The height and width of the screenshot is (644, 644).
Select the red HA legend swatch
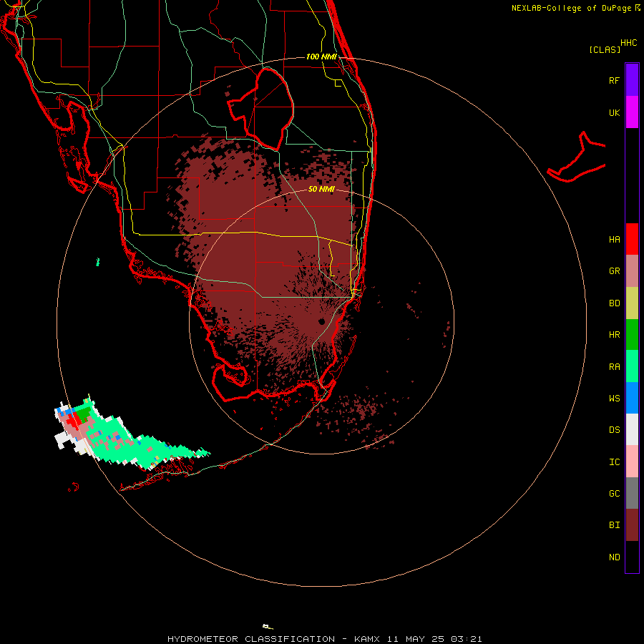tap(632, 239)
